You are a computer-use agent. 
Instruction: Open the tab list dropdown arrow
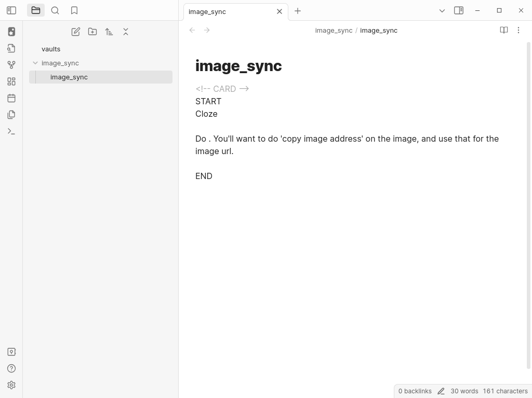pyautogui.click(x=442, y=10)
